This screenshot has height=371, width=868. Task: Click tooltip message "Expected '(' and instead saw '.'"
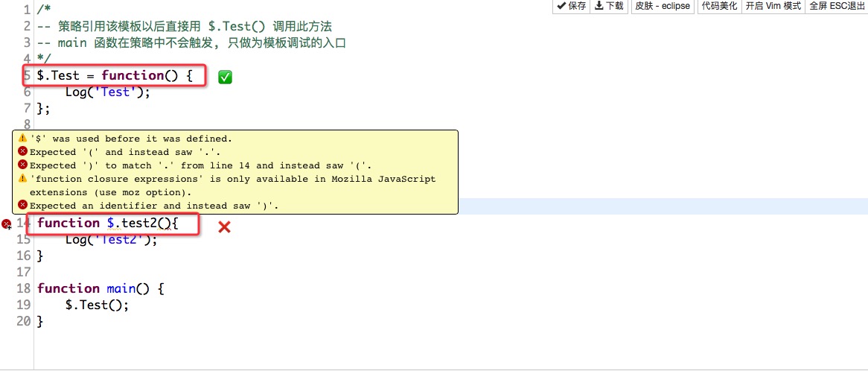pos(126,152)
